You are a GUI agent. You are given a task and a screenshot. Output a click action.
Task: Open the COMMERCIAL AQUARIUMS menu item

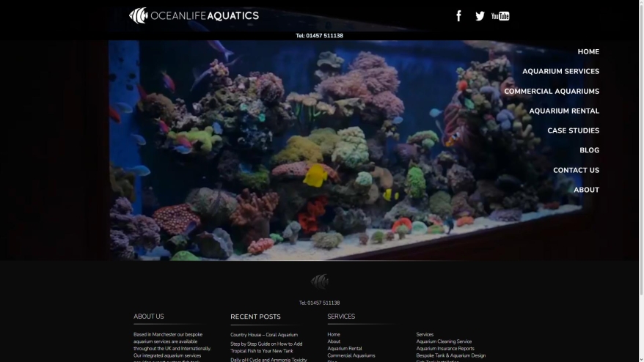(x=552, y=91)
